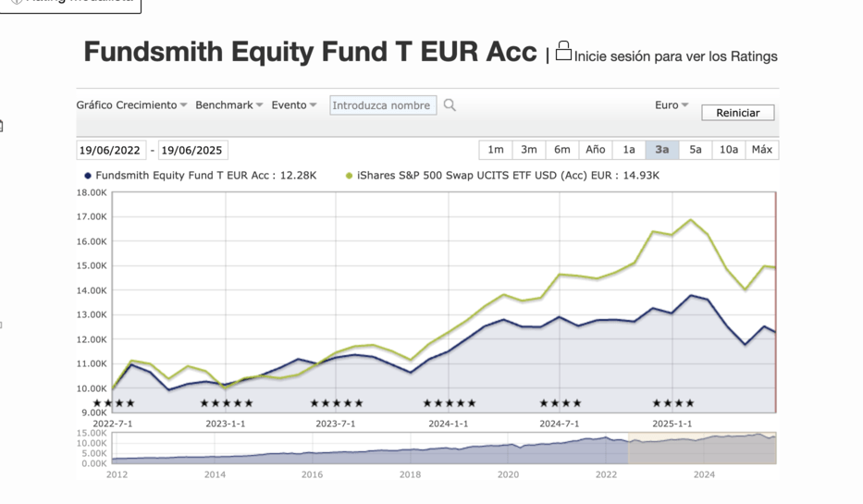
Task: Click the legend label Fundsmith Equity Fund T EUR Acc
Action: pyautogui.click(x=206, y=176)
